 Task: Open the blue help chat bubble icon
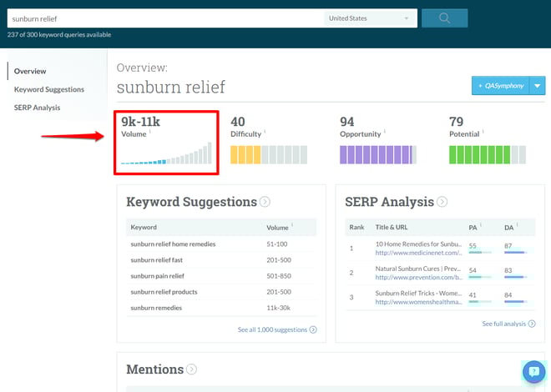click(533, 371)
